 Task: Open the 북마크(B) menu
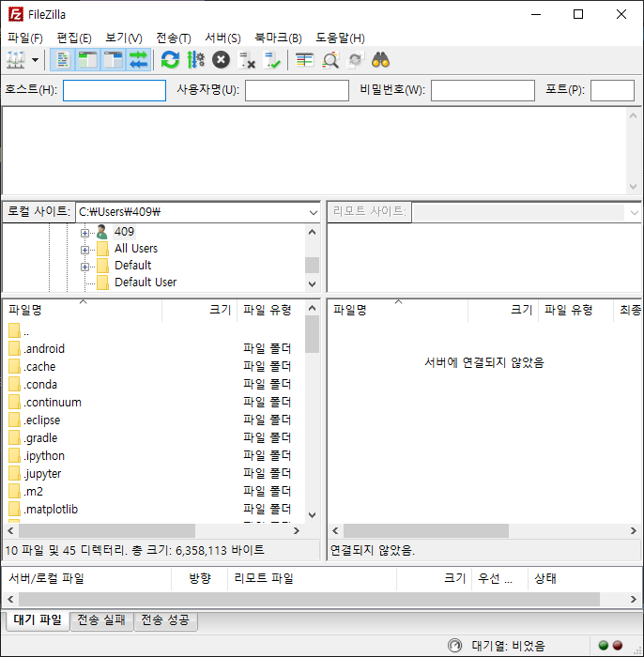[278, 38]
